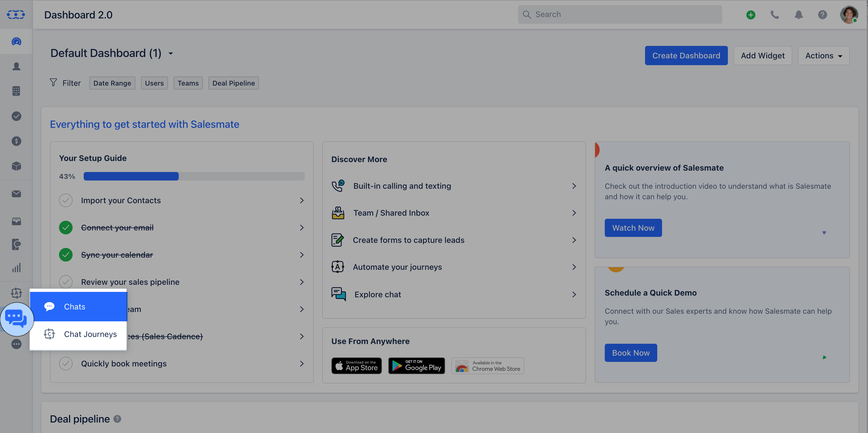The height and width of the screenshot is (433, 868).
Task: Expand Team / Shared Inbox chevron
Action: pos(574,213)
